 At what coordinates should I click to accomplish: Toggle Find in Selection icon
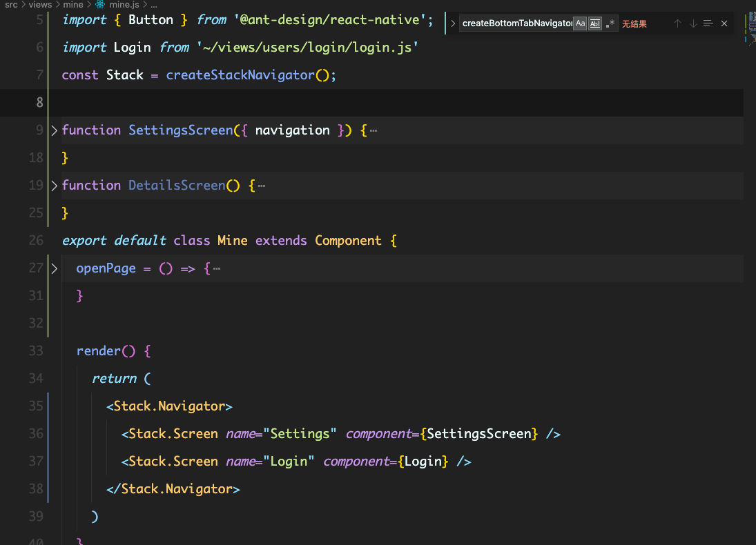point(708,23)
